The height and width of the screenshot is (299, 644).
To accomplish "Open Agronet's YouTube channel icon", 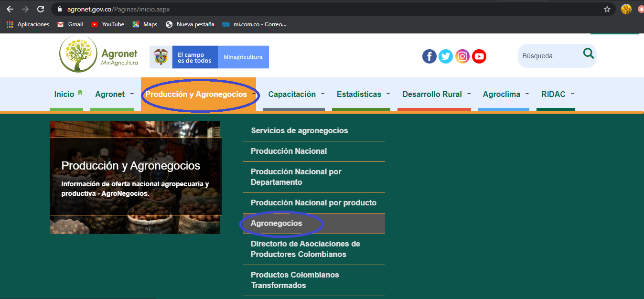I will tap(479, 56).
